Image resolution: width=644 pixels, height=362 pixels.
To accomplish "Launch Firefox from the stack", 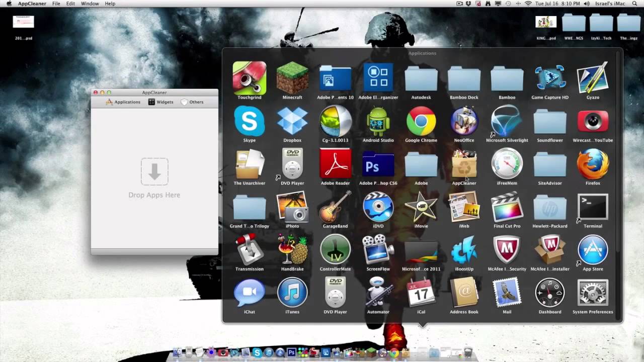I will (593, 164).
